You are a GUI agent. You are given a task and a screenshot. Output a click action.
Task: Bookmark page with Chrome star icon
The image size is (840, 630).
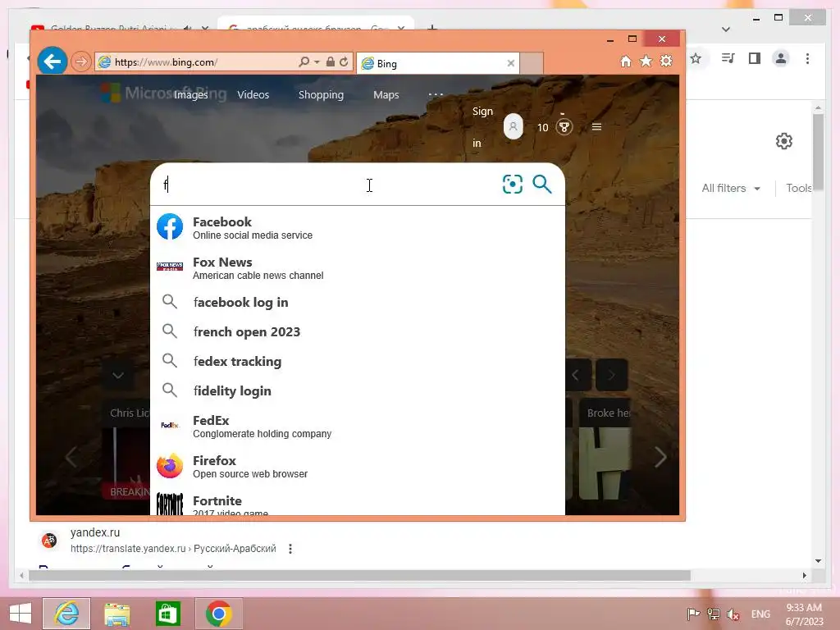(696, 58)
